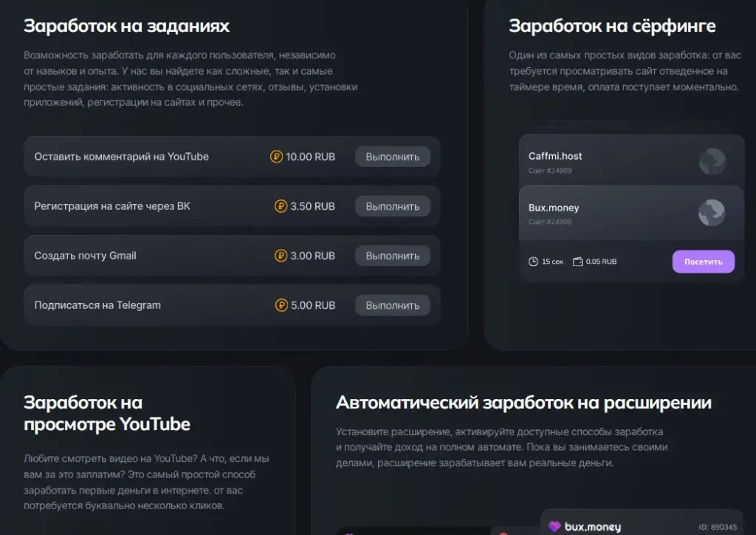756x535 pixels.
Task: Click the bux.money brand name in the extension preview
Action: [593, 527]
